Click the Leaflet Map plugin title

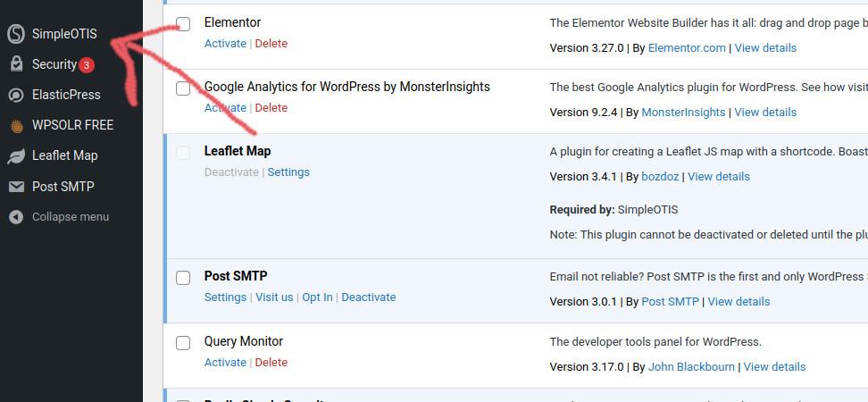tap(238, 151)
